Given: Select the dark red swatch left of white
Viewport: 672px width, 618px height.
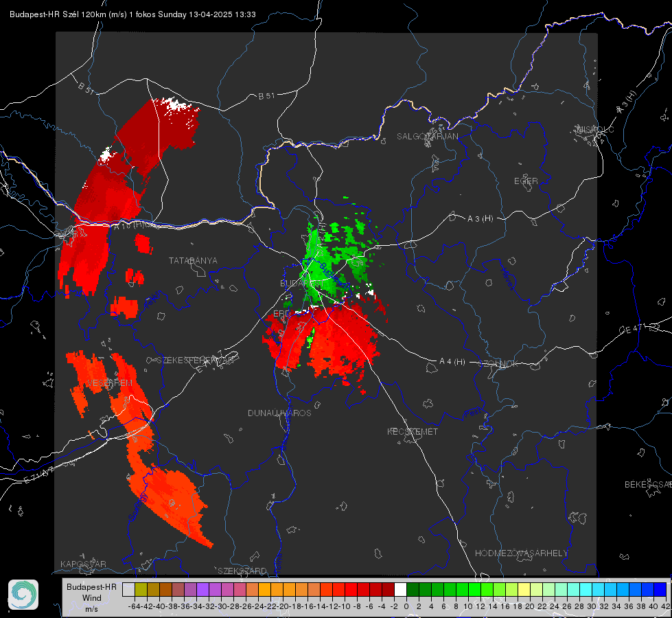Looking at the screenshot, I should click(388, 589).
